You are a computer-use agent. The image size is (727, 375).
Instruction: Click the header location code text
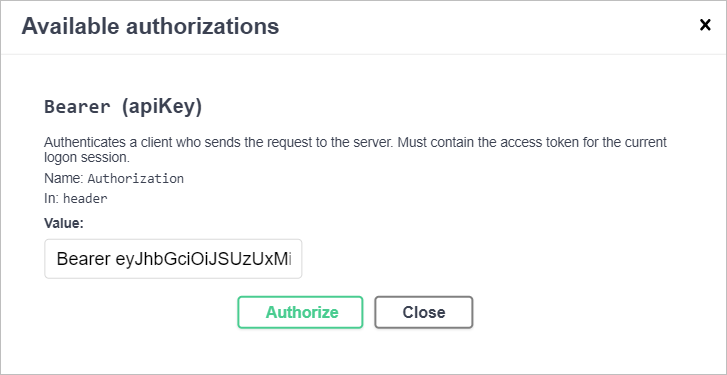coord(85,199)
